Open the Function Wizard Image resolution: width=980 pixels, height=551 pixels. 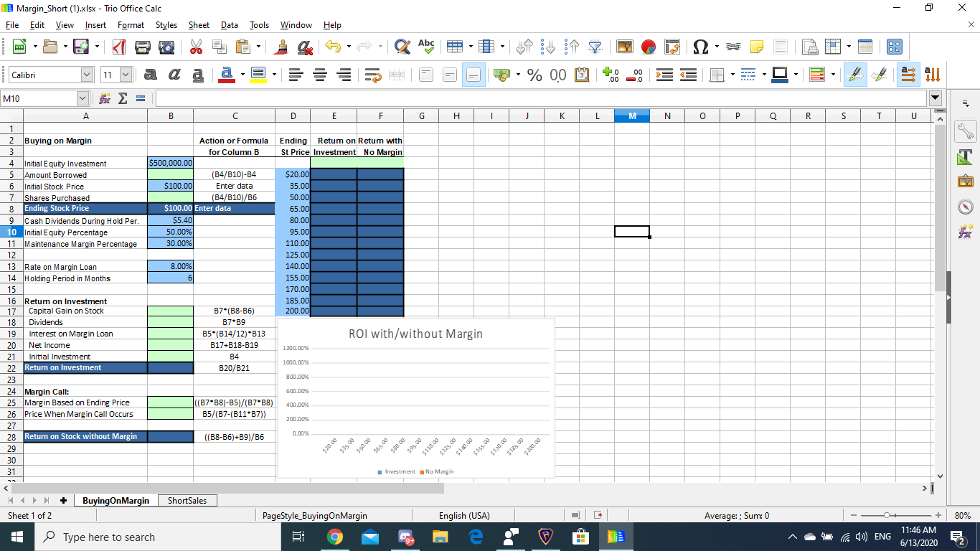click(x=103, y=97)
